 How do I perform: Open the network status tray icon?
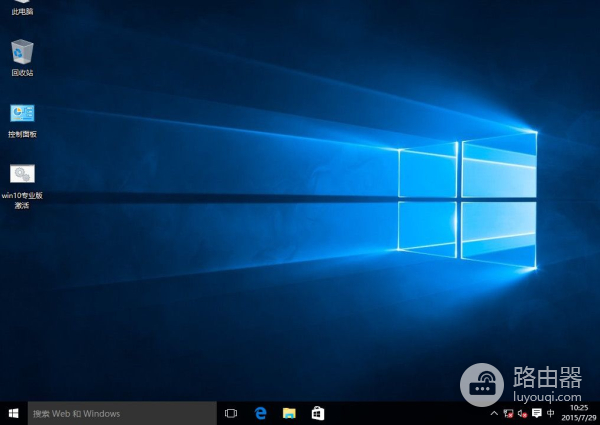pos(508,413)
